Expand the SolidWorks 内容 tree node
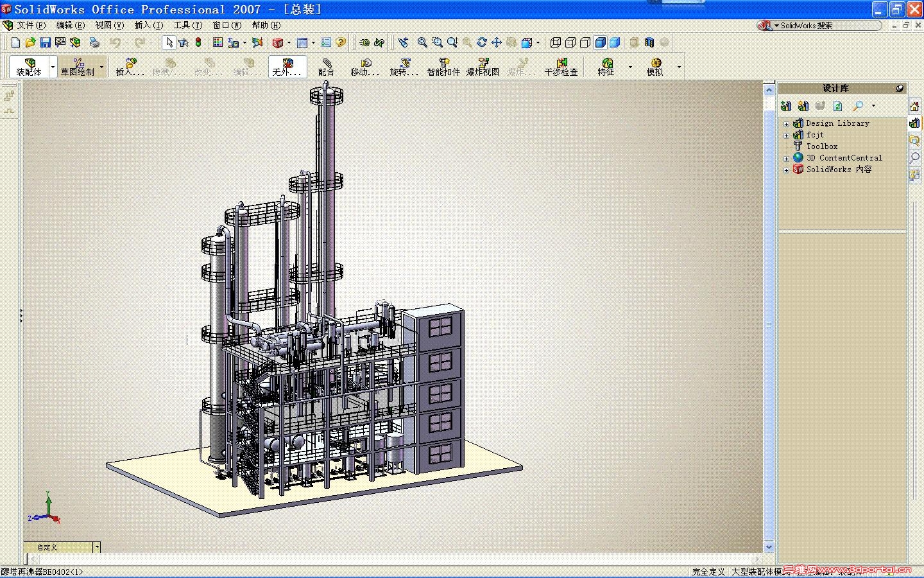The image size is (924, 578). tap(786, 170)
